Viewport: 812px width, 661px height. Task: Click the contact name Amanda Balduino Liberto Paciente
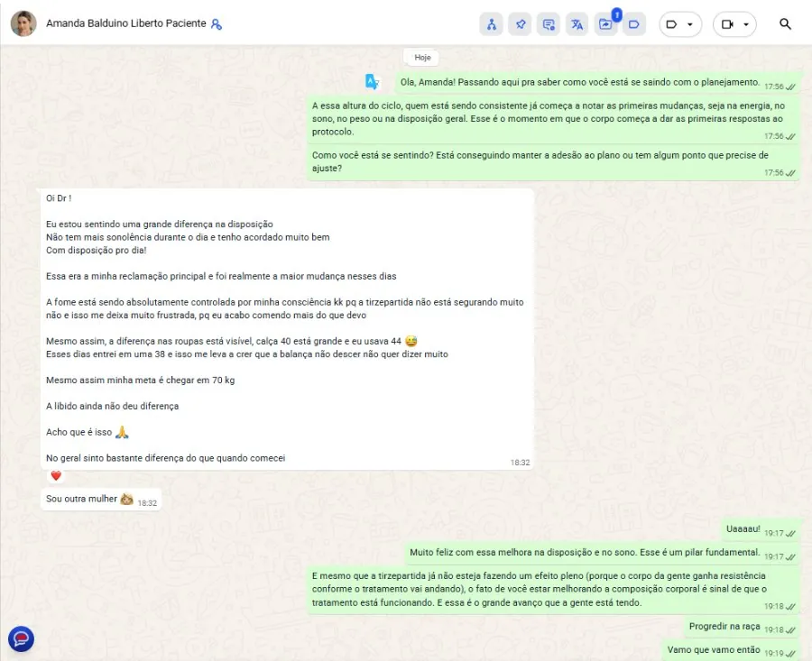coord(125,23)
